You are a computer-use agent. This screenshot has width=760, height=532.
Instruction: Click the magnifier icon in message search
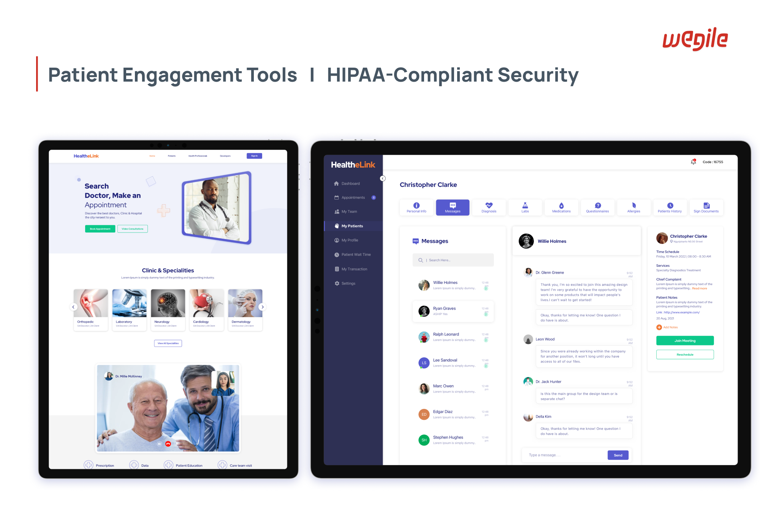[421, 260]
